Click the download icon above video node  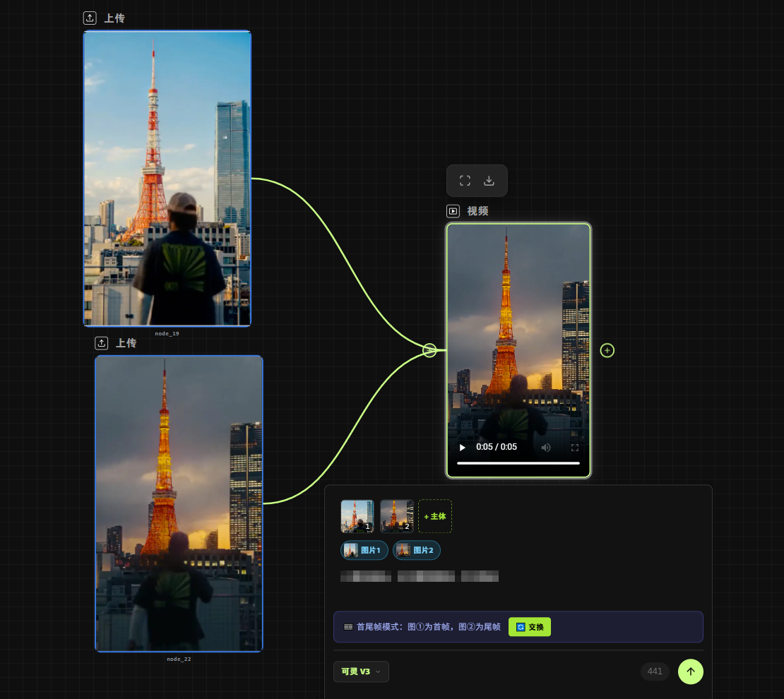coord(489,181)
